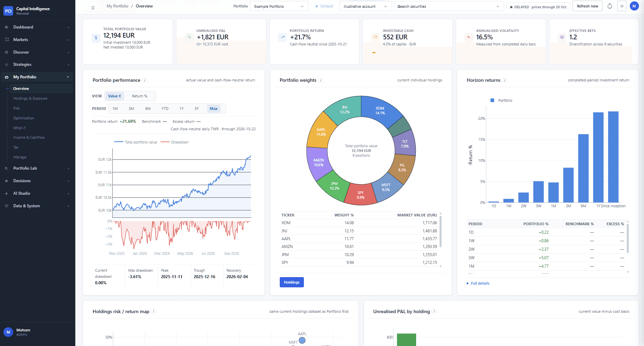
Task: Click the volatility icon on Annualised Volatility card
Action: [x=469, y=37]
